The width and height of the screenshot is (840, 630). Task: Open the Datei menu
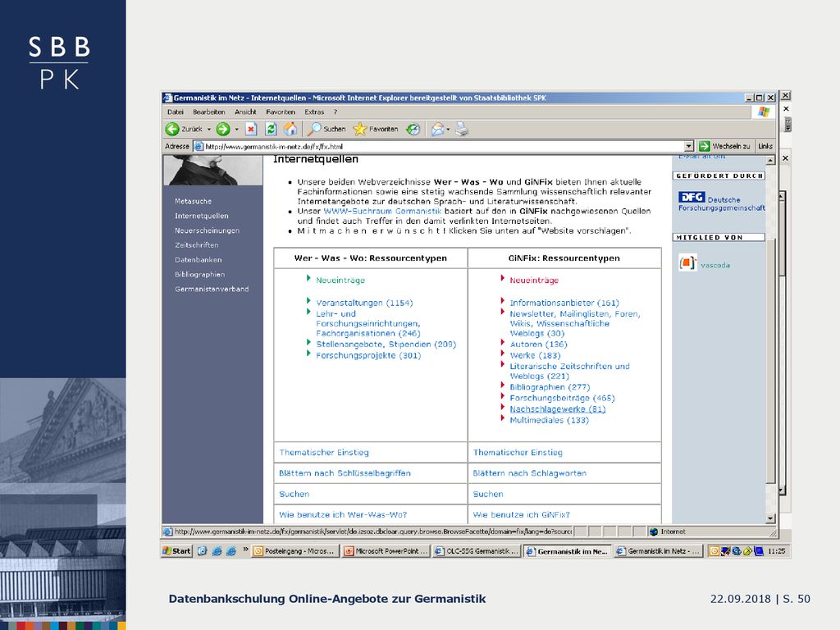176,112
